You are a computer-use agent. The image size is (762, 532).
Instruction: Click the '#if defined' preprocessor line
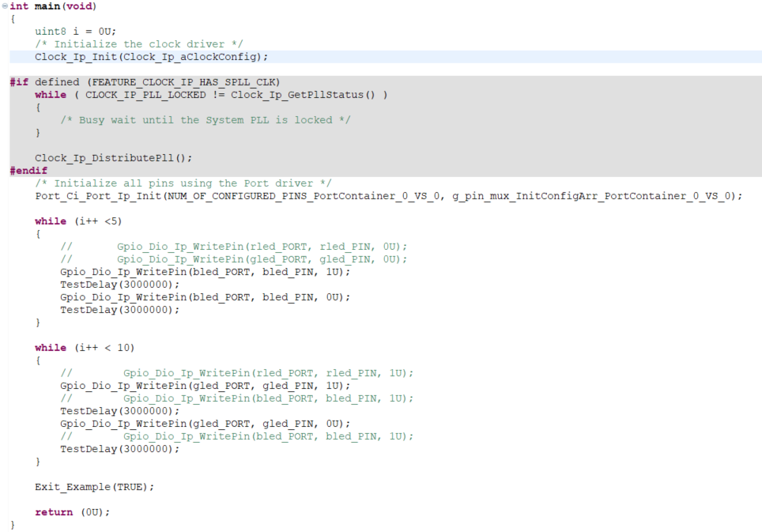click(145, 82)
